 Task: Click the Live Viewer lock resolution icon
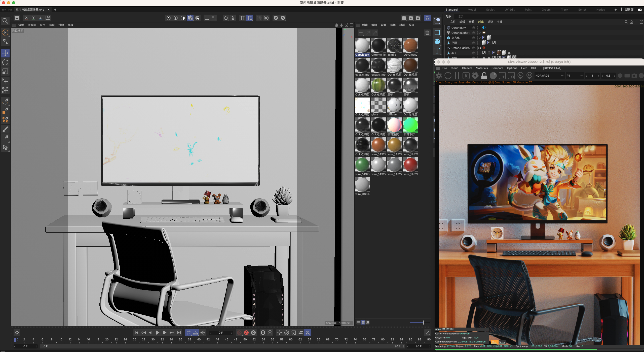(x=484, y=76)
